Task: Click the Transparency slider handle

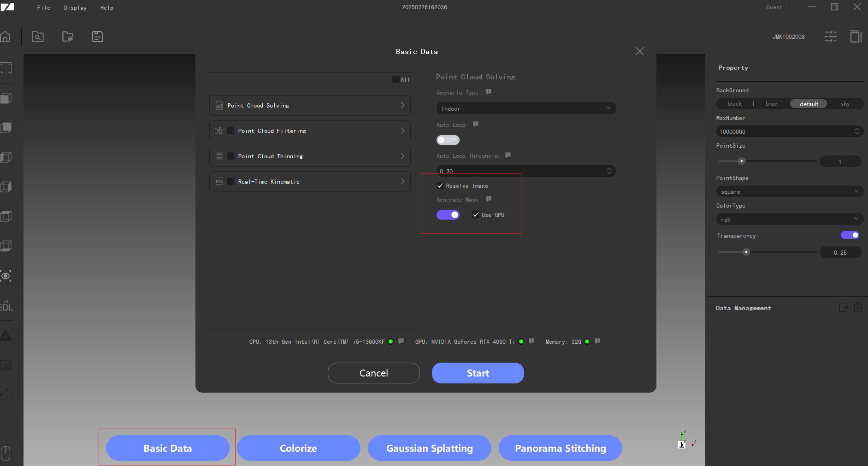Action: (746, 252)
